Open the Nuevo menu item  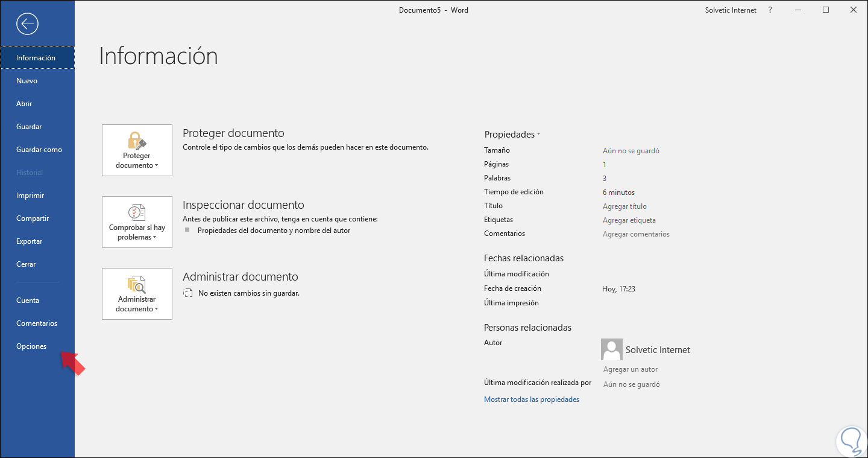click(x=37, y=81)
